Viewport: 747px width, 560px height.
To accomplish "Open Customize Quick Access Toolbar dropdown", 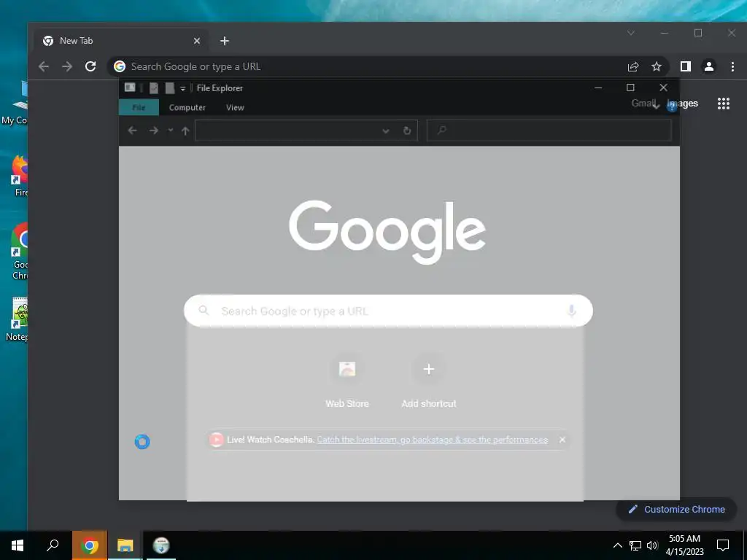I will pyautogui.click(x=182, y=88).
